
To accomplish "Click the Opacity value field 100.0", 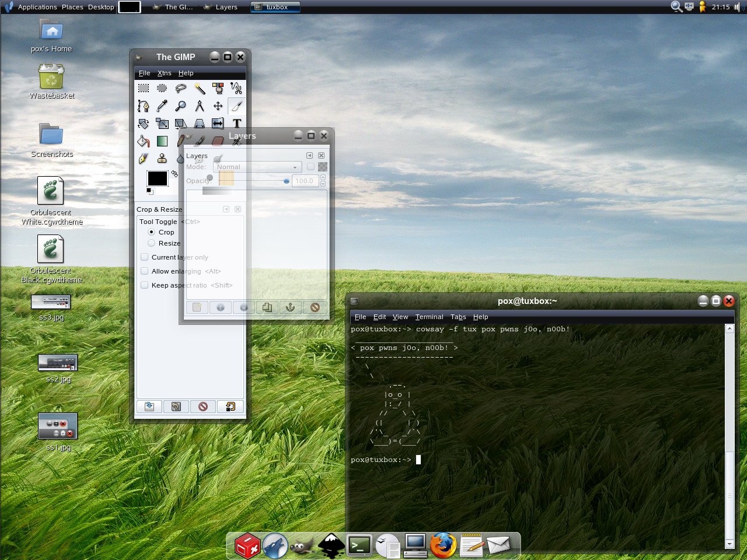I will [305, 181].
